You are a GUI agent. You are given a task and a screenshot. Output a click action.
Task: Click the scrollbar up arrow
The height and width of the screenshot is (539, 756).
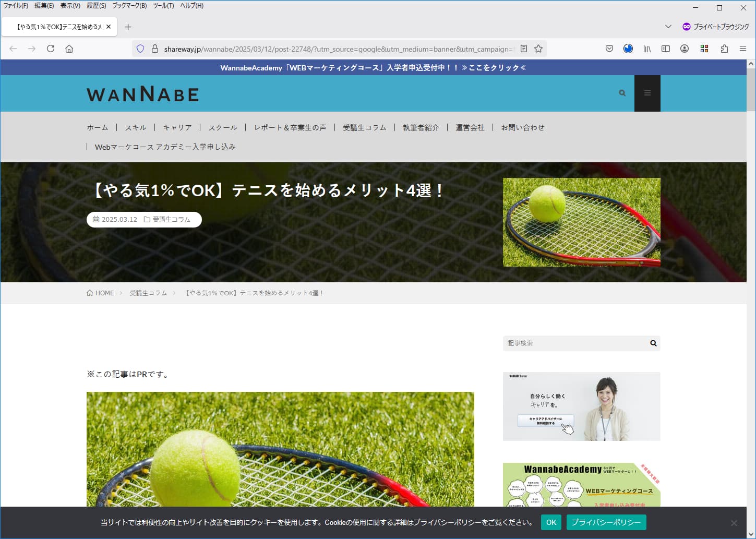(x=751, y=64)
